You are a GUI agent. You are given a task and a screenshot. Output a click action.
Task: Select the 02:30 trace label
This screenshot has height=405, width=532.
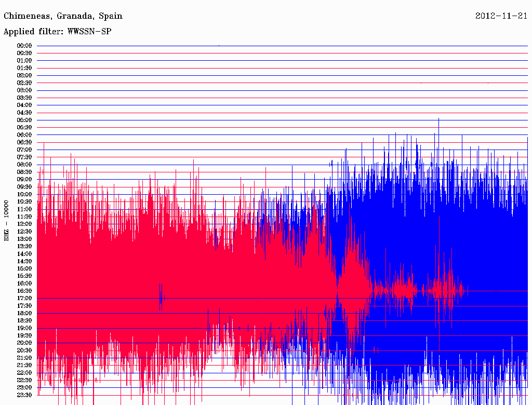coord(24,83)
